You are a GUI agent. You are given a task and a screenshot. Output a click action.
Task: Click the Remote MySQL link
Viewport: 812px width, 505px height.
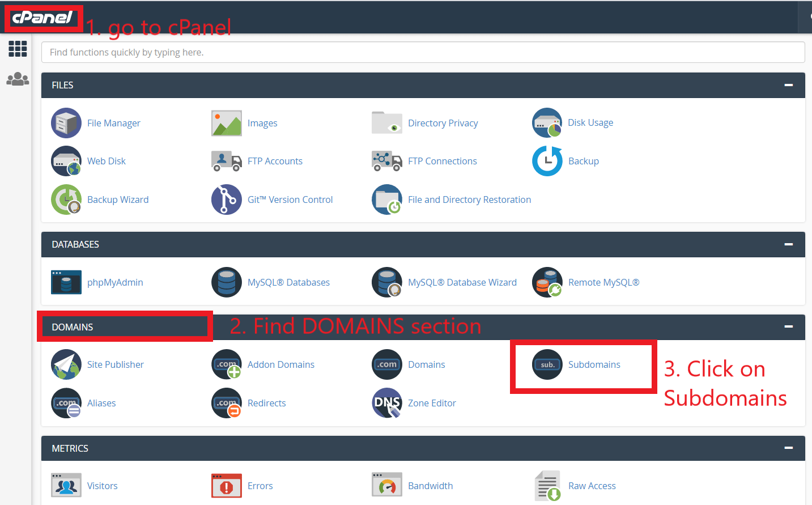pyautogui.click(x=604, y=282)
